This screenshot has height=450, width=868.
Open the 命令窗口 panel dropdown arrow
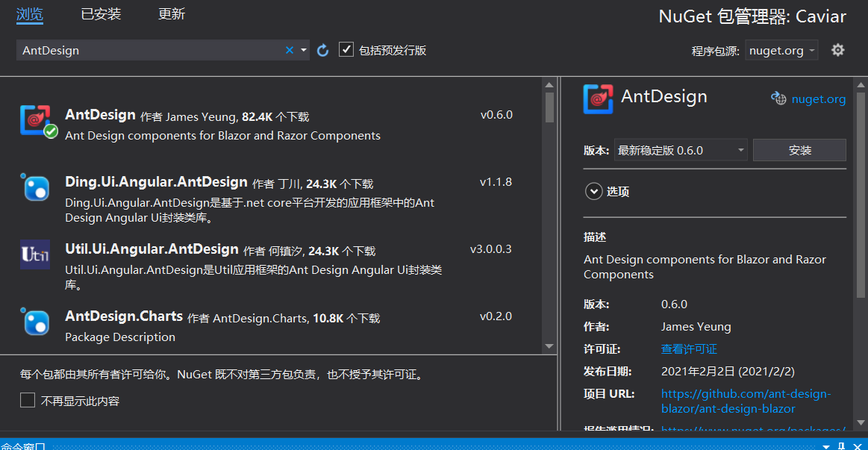[826, 446]
